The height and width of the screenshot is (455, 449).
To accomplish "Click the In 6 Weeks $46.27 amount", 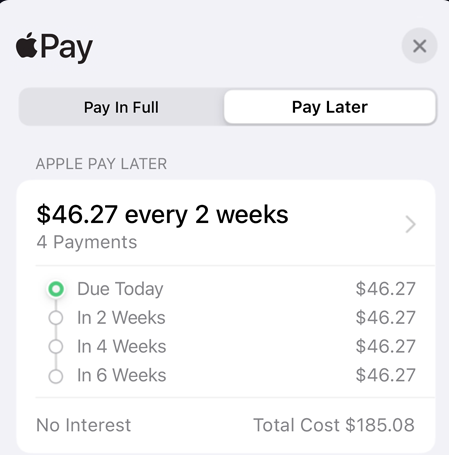I will (385, 375).
